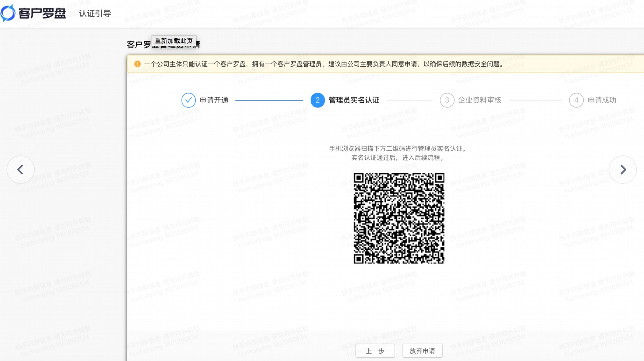Click the step 4 circle for 申请成功

tap(576, 100)
